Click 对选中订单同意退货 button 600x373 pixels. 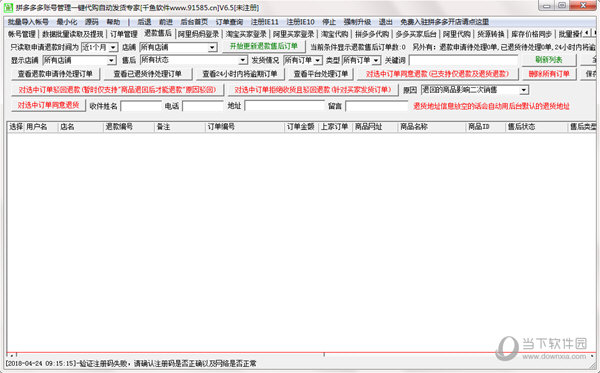coord(48,105)
